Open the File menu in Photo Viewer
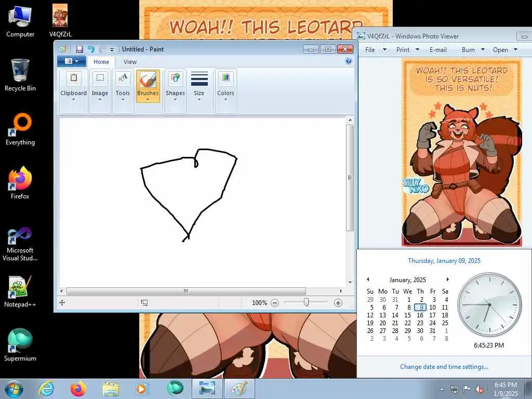This screenshot has height=399, width=532. [x=375, y=50]
